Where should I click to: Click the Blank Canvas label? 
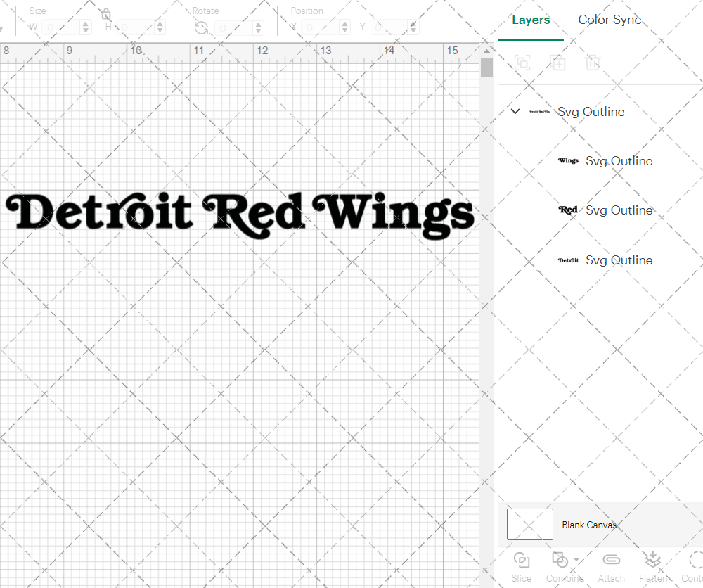coord(588,525)
